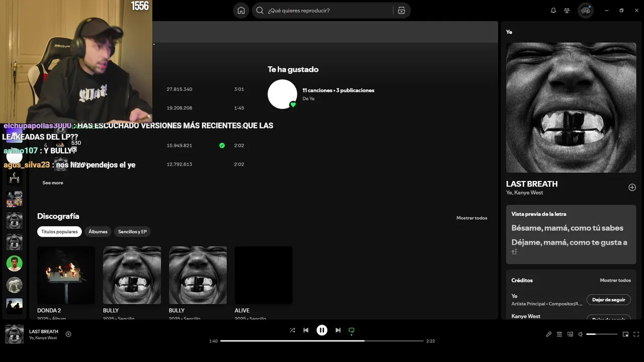Click the now-playing cover thumbnail in player bar
This screenshot has width=644, height=362.
click(14, 334)
